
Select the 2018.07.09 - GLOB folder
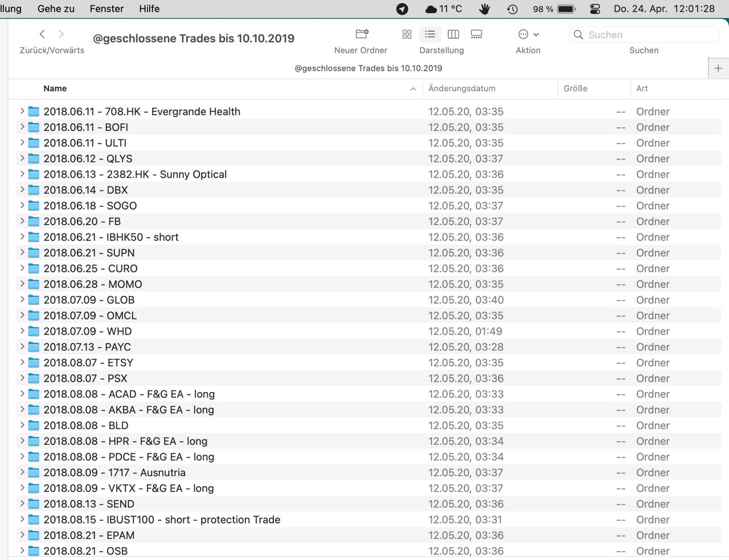point(89,300)
